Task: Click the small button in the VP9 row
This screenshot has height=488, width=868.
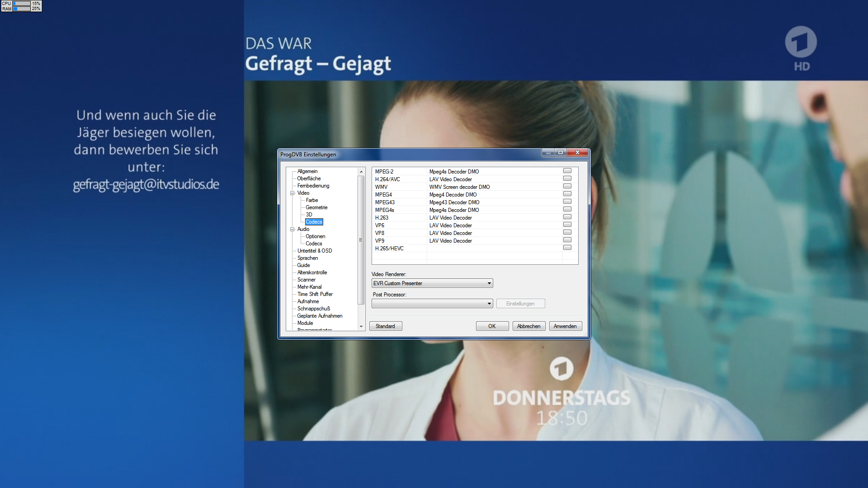Action: click(567, 240)
